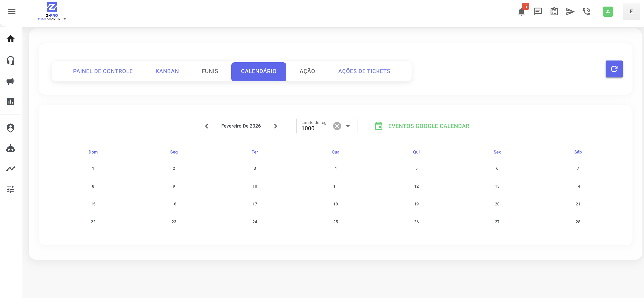This screenshot has width=644, height=298.
Task: Switch to the Kanban tab
Action: pyautogui.click(x=167, y=71)
